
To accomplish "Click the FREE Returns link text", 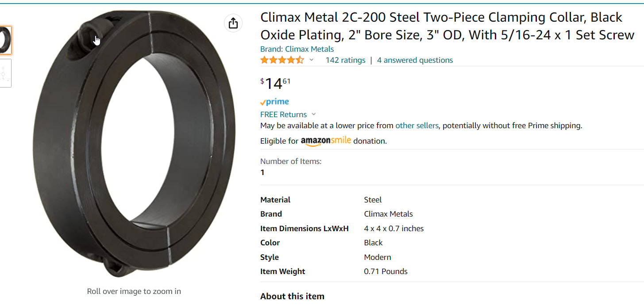I will tap(283, 114).
